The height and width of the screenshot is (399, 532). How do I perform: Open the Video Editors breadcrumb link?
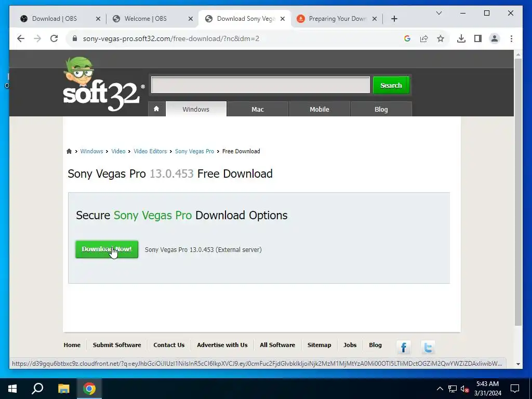150,151
